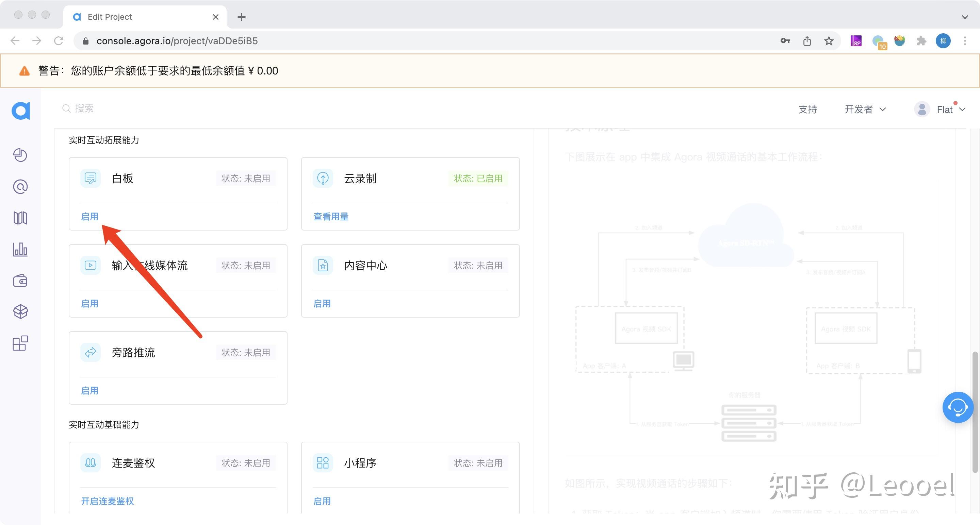
Task: Expand the browser tab list chevron
Action: 964,17
